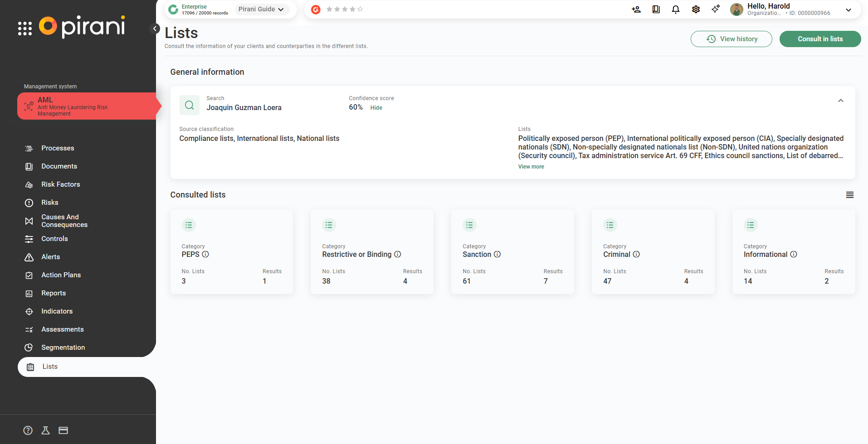Open the lab flask icon
Image resolution: width=868 pixels, height=444 pixels.
pyautogui.click(x=45, y=430)
